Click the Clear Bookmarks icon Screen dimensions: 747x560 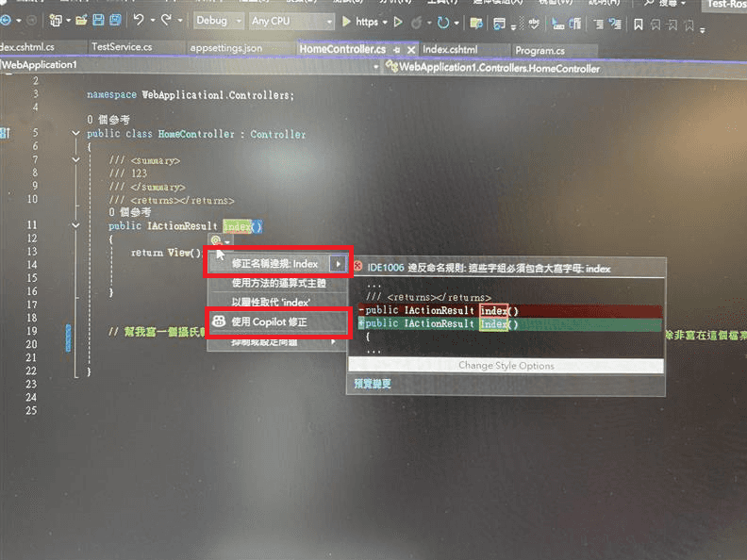click(689, 25)
